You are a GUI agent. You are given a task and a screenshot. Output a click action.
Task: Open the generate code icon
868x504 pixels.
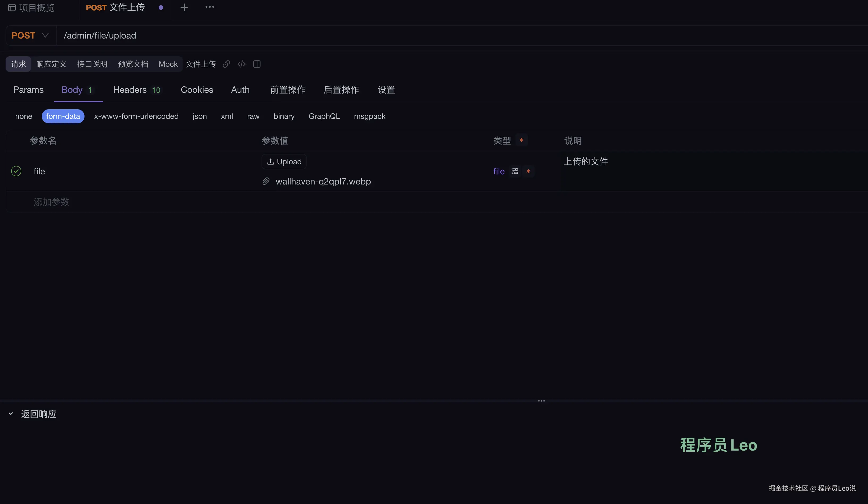coord(242,64)
